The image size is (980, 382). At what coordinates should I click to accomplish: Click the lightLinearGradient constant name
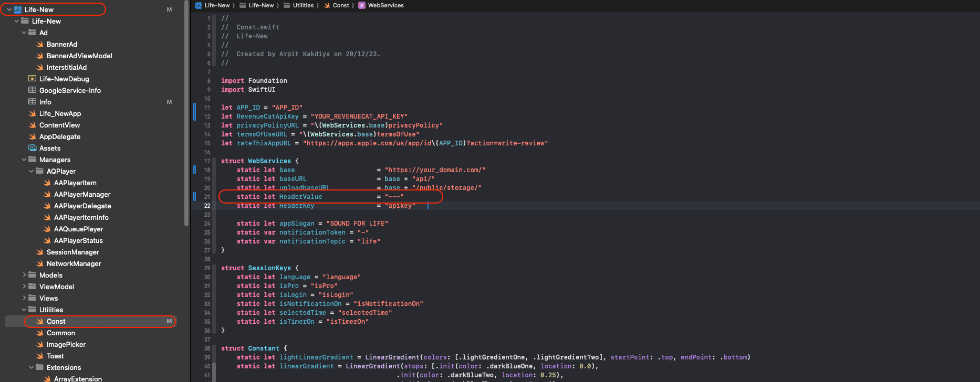pyautogui.click(x=316, y=357)
